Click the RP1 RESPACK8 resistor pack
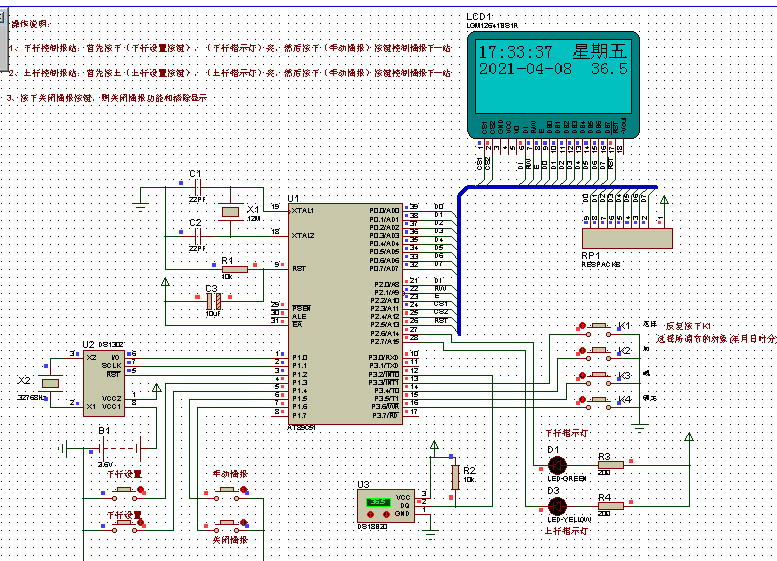Viewport: 777px width, 561px height. (x=627, y=238)
